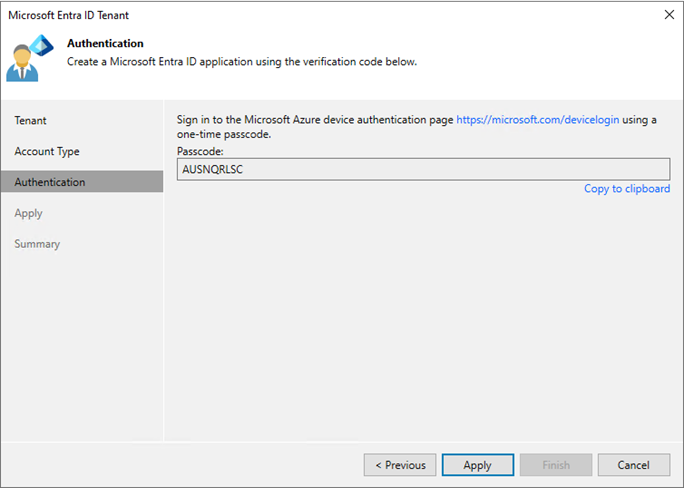Select the highlighted Authentication step
Screen dimensions: 684x488
tap(50, 182)
